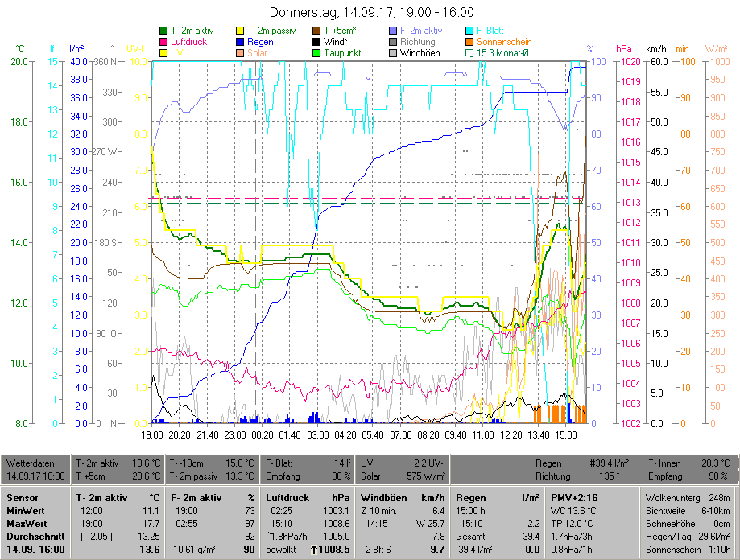
Task: Click the dark green T- 2m aktiv legend swatch
Action: [x=164, y=31]
